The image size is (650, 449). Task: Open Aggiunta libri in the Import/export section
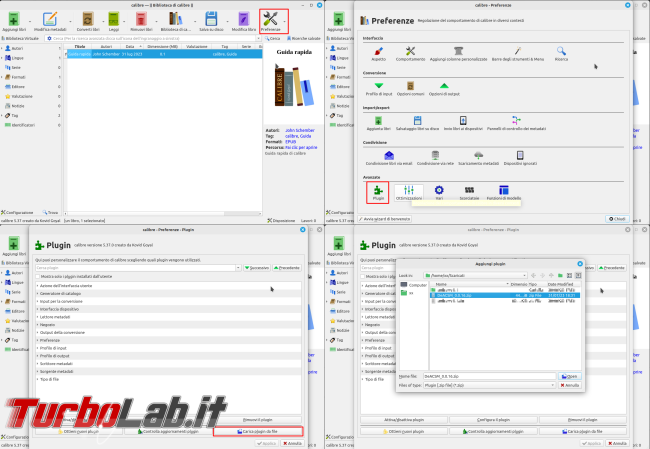pyautogui.click(x=378, y=124)
